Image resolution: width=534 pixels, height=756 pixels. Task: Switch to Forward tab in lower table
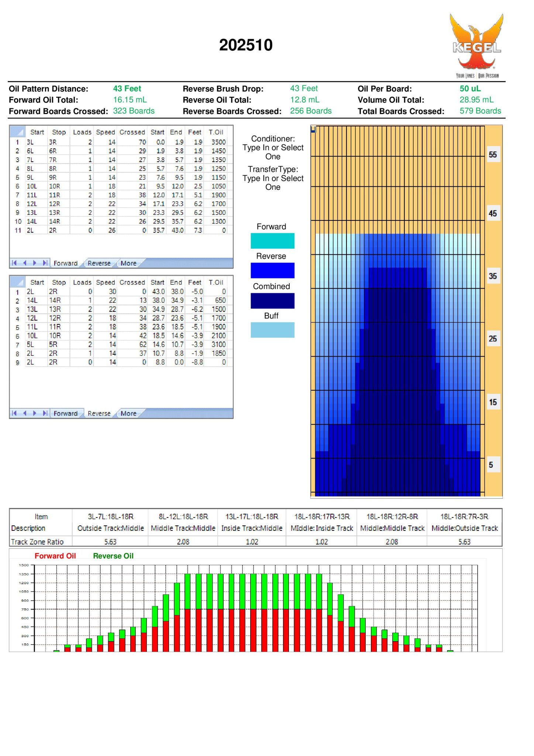pos(66,413)
